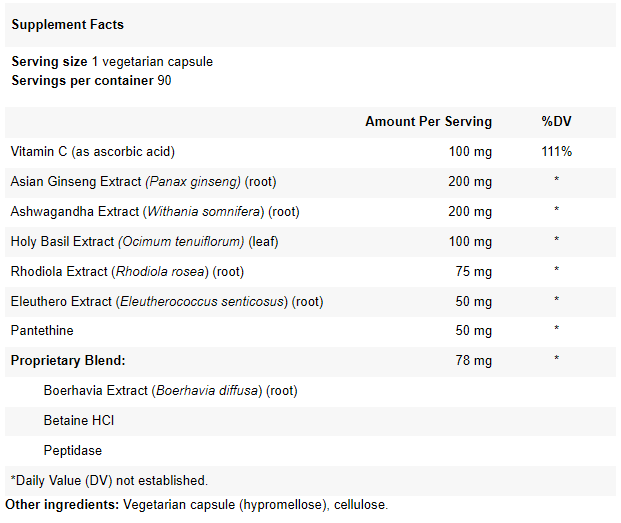Click the 111% daily value
The image size is (621, 523).
tap(556, 151)
